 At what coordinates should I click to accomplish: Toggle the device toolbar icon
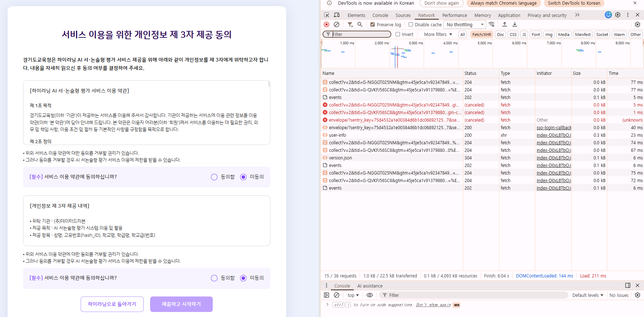click(x=337, y=15)
